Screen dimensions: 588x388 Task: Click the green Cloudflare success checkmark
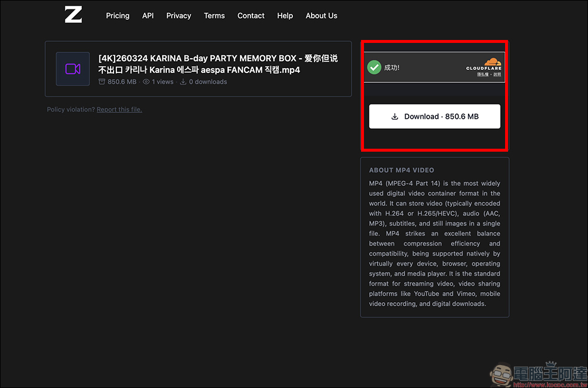(x=374, y=67)
